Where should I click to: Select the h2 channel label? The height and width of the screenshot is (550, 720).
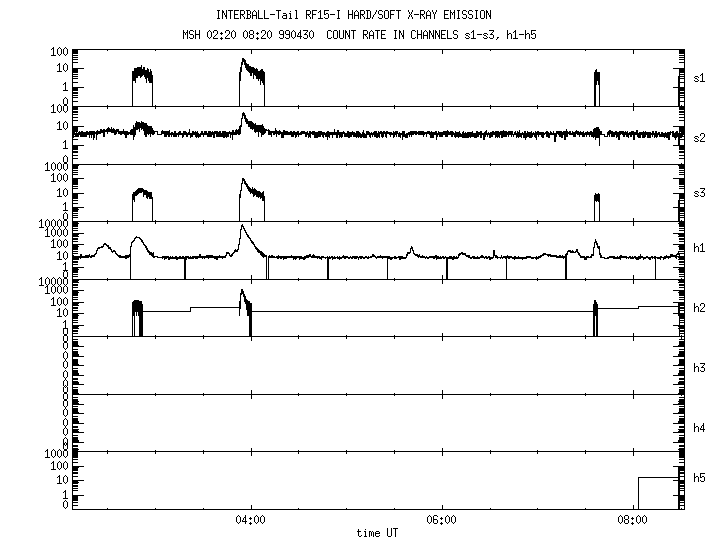pos(700,308)
